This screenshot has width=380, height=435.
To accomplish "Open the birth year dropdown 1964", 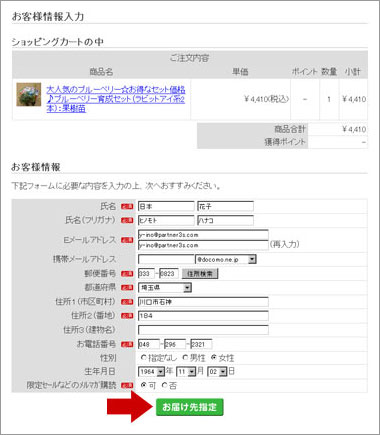I will [x=151, y=371].
